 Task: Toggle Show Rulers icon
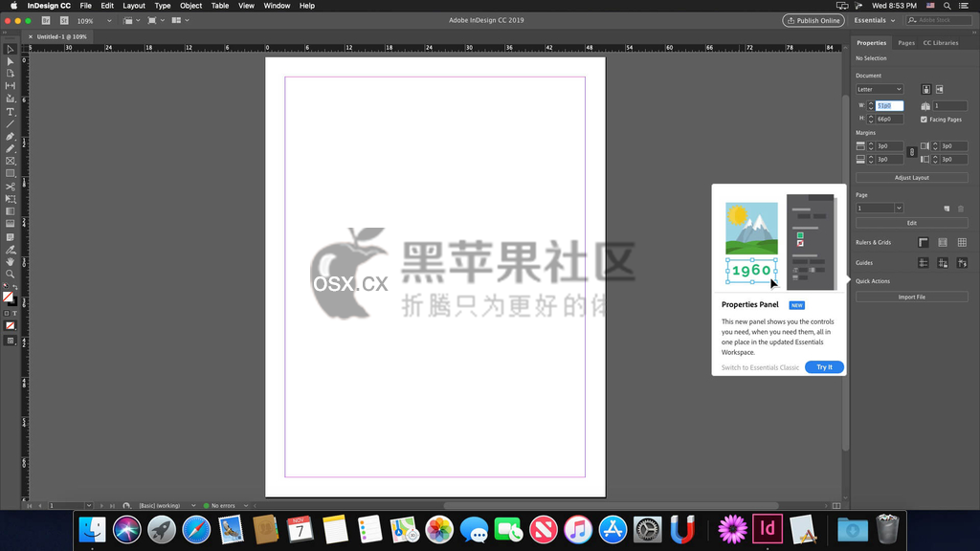pos(924,242)
